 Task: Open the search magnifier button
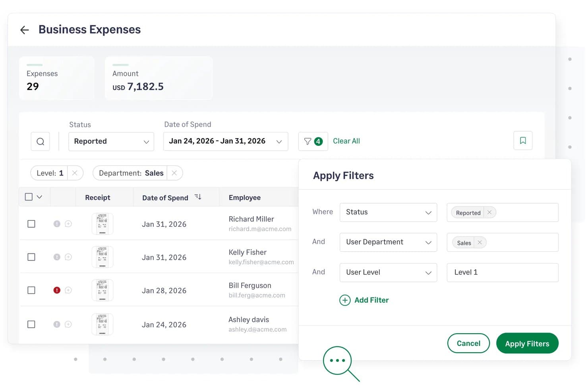point(40,141)
